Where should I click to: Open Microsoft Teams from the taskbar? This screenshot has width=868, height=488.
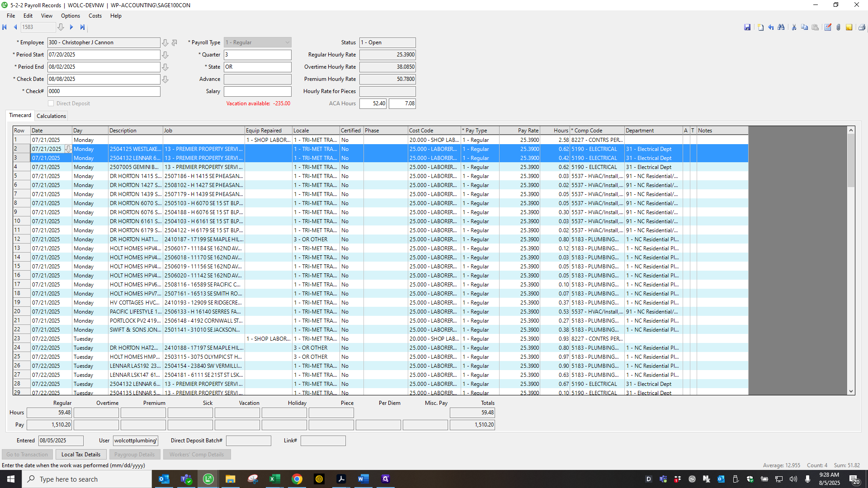pyautogui.click(x=186, y=479)
